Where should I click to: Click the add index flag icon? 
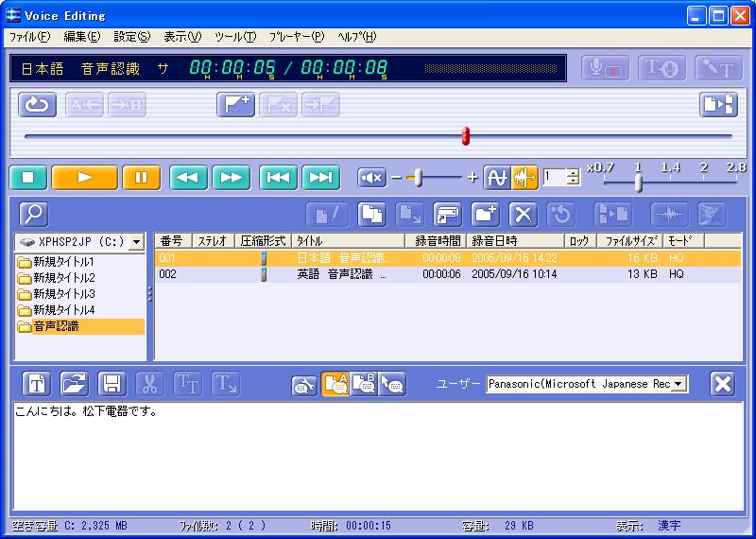coord(235,105)
